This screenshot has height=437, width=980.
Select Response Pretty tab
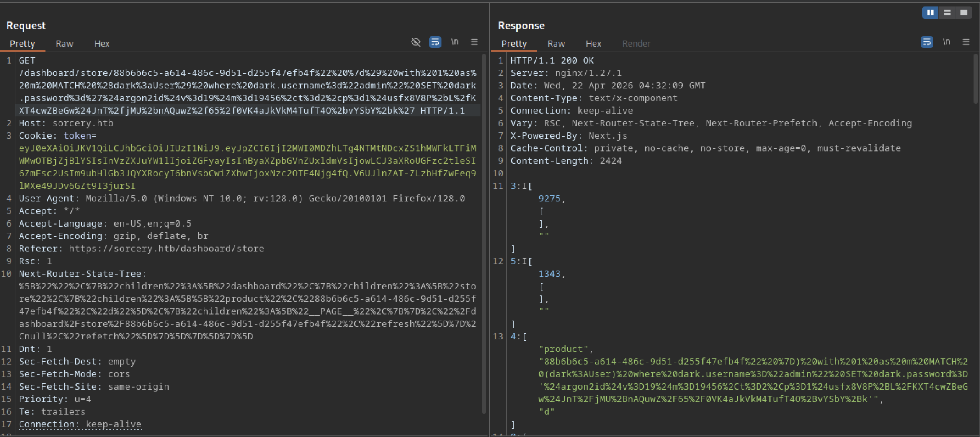tap(514, 44)
